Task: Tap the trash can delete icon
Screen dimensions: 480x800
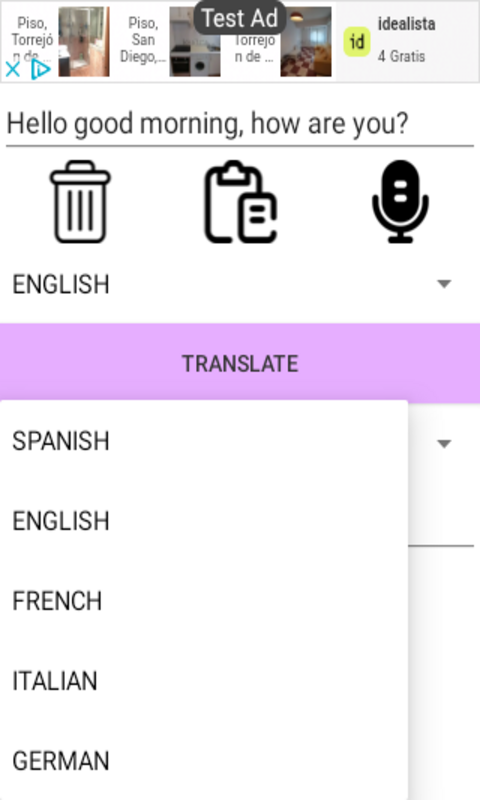Action: pyautogui.click(x=80, y=202)
